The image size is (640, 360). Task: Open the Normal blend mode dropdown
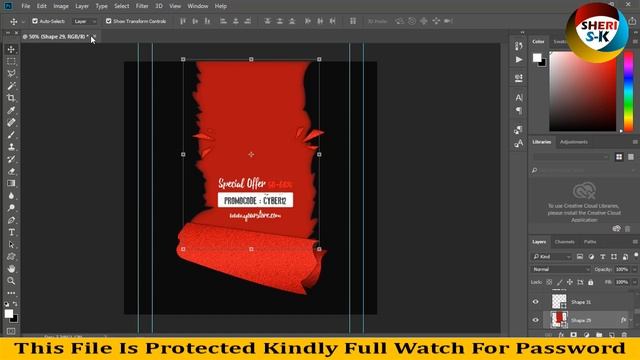(560, 269)
